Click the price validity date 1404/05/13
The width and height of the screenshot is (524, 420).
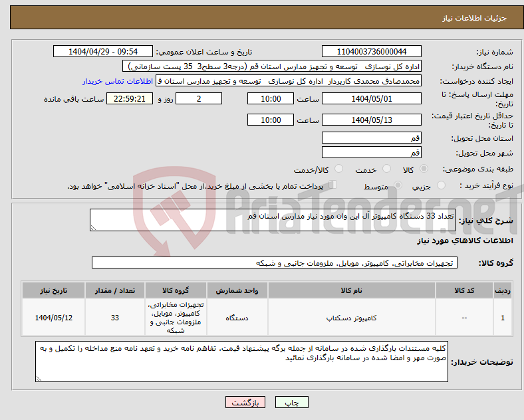[x=371, y=120]
